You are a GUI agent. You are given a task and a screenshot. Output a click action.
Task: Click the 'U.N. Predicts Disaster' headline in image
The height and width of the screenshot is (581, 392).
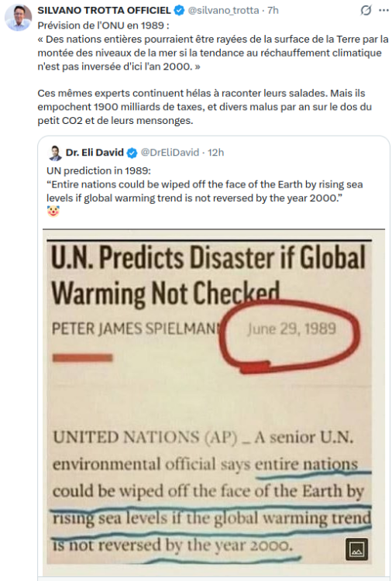point(208,275)
